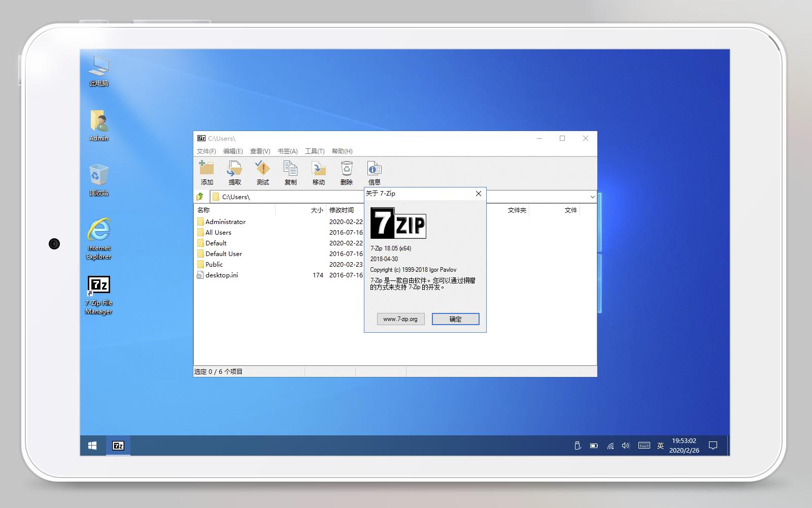
Task: Click the 7-ZIP logo in the About dialog
Action: [x=398, y=223]
